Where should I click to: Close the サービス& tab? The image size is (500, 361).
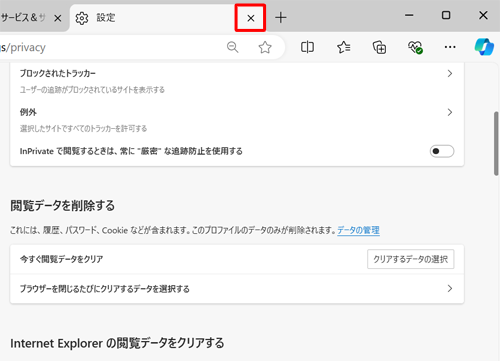click(58, 18)
